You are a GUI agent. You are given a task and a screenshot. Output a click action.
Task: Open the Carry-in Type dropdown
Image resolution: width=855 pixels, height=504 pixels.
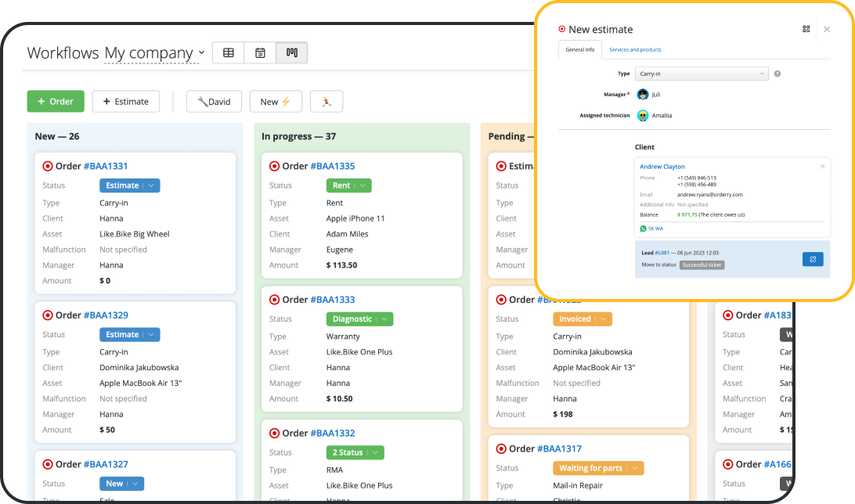tap(701, 73)
